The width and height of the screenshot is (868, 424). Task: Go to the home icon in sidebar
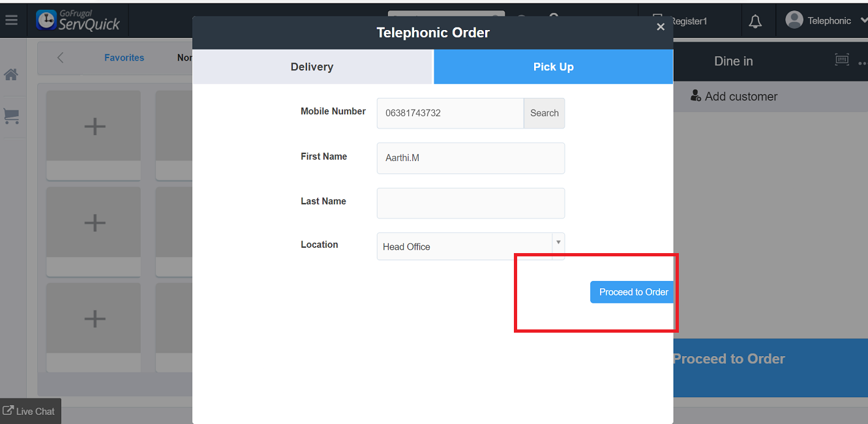(x=11, y=75)
